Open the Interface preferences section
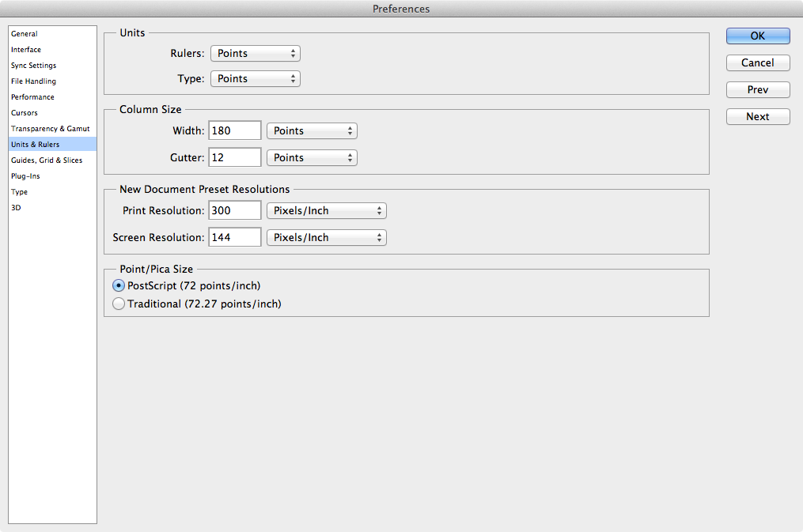Image resolution: width=803 pixels, height=532 pixels. [26, 50]
